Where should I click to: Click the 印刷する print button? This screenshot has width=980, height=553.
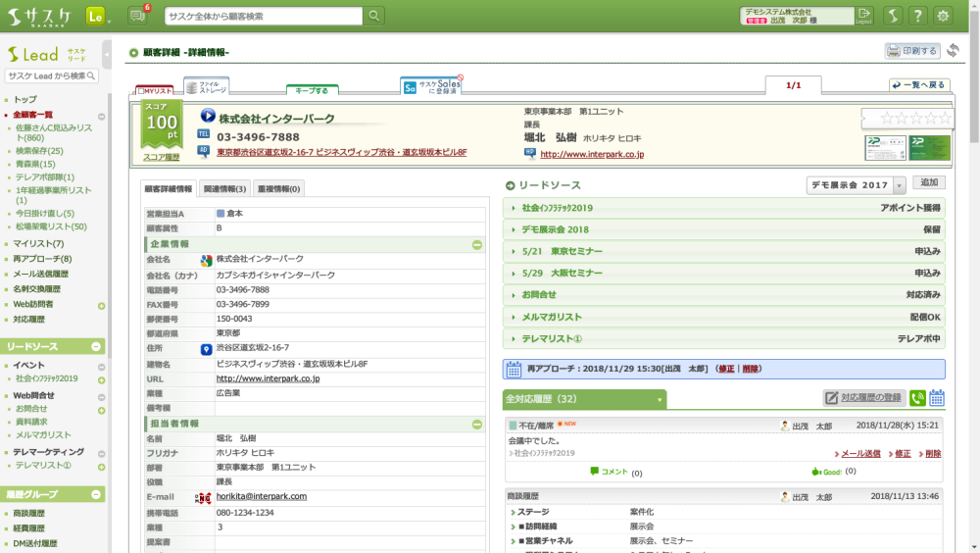pos(911,51)
